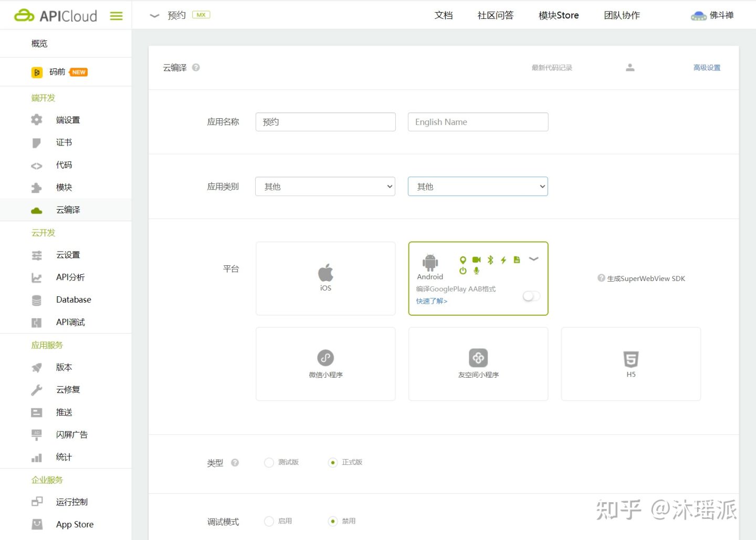756x540 pixels.
Task: Select the 正式版 radio button
Action: click(332, 462)
